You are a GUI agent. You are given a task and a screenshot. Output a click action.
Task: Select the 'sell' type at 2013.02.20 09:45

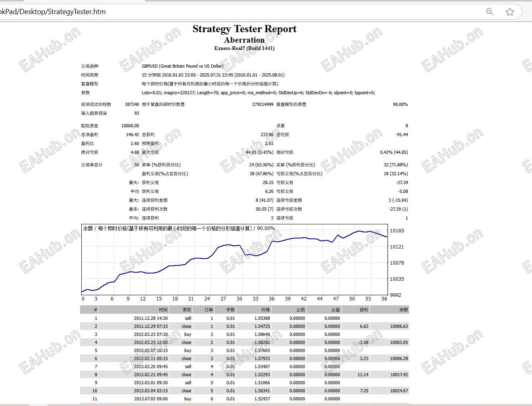188,367
